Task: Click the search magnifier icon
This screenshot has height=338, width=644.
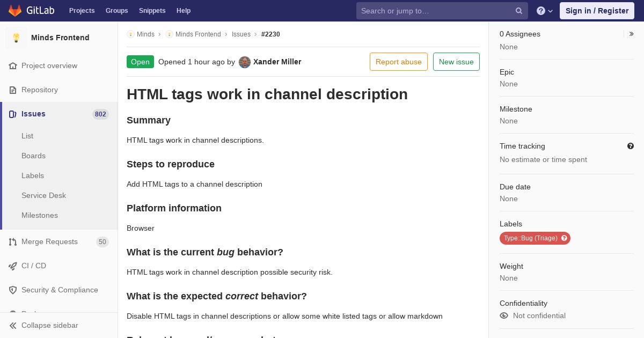Action: point(519,11)
